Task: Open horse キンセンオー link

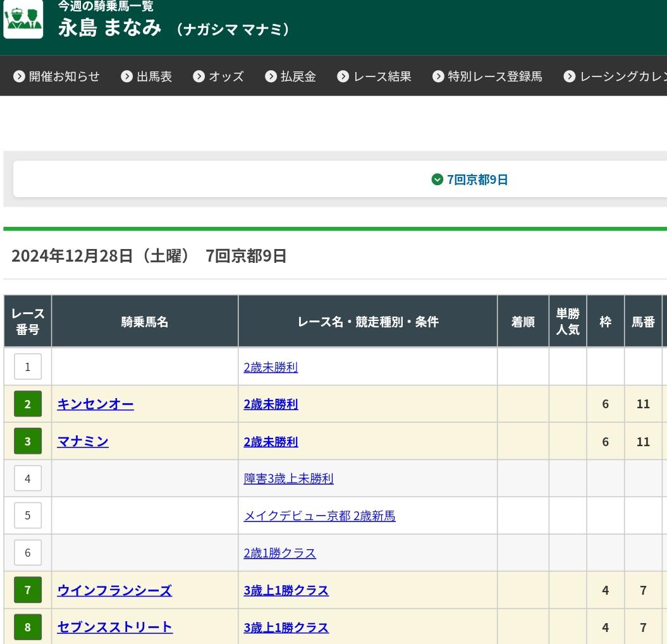Action: (x=95, y=404)
